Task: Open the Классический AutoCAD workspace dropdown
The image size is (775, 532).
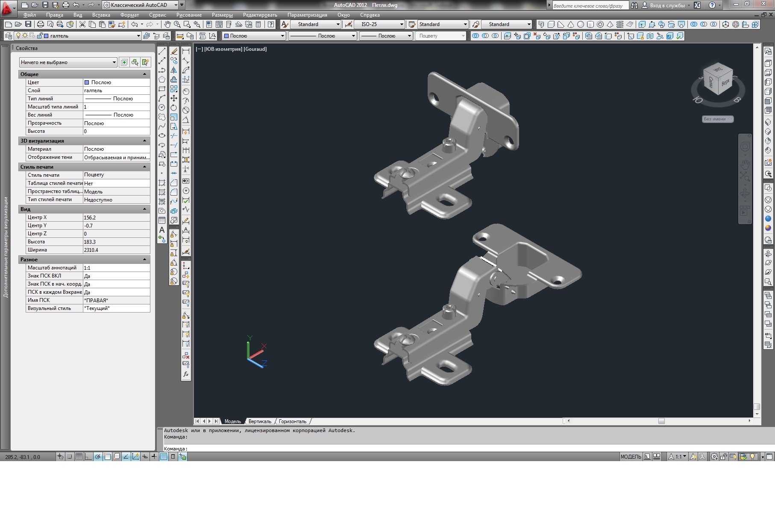Action: coord(141,5)
